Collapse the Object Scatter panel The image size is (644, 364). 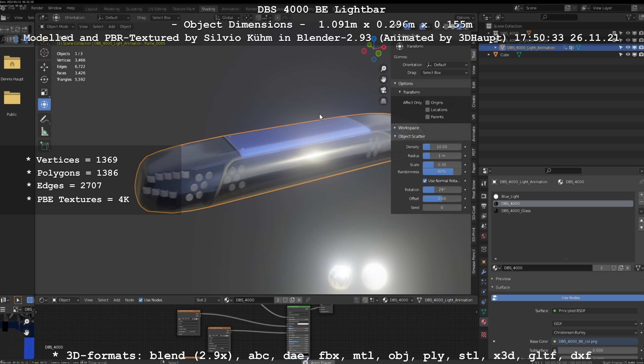(411, 136)
